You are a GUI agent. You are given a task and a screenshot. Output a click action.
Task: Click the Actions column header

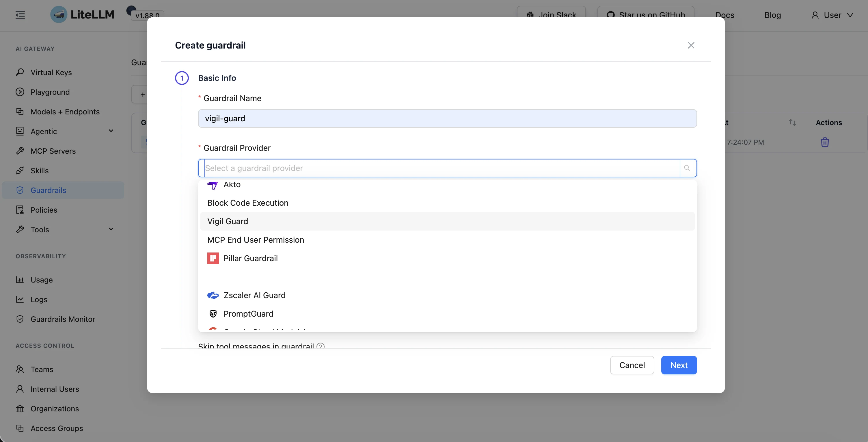828,122
